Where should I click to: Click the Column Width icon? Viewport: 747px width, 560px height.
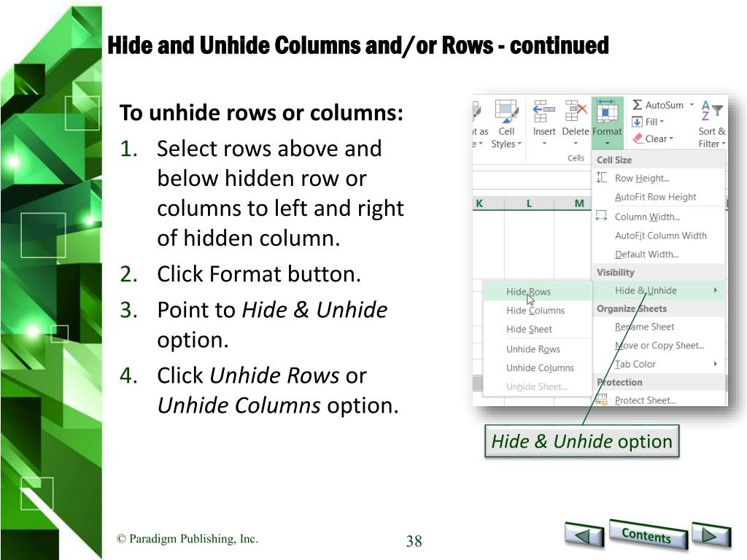(602, 216)
